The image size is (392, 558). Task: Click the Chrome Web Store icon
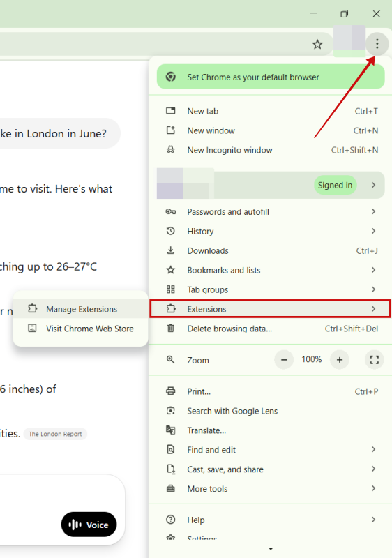32,328
